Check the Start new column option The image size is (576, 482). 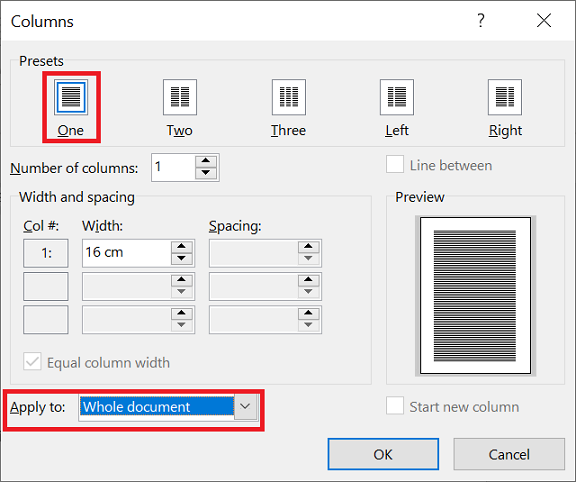(x=395, y=406)
